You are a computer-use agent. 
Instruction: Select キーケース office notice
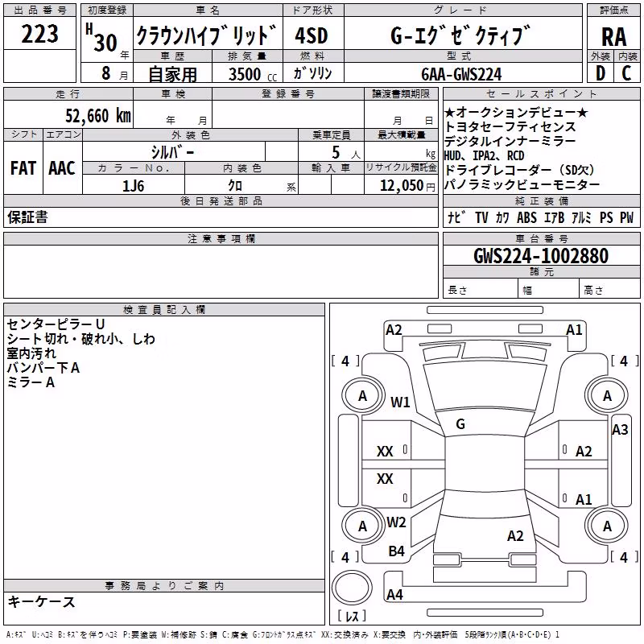pyautogui.click(x=41, y=601)
